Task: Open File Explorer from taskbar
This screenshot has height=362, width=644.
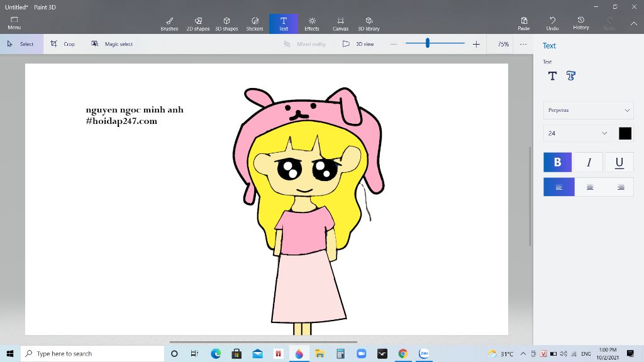Action: [319, 353]
